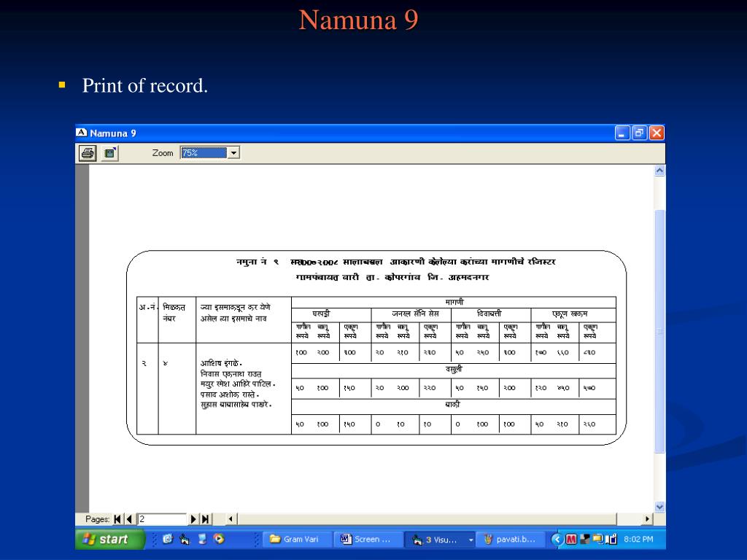The image size is (747, 560).
Task: Click the 'मागणी' table header
Action: pos(454,302)
